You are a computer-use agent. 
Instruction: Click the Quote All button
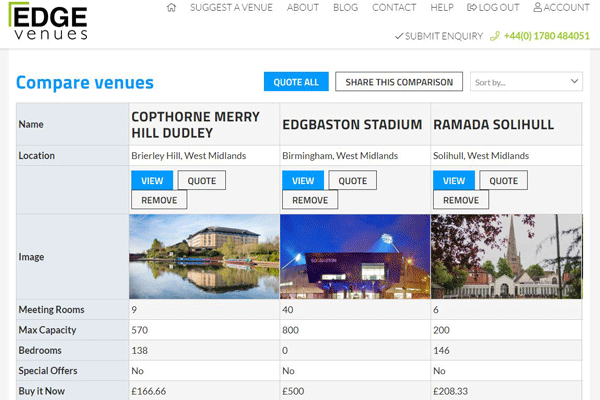(x=296, y=82)
